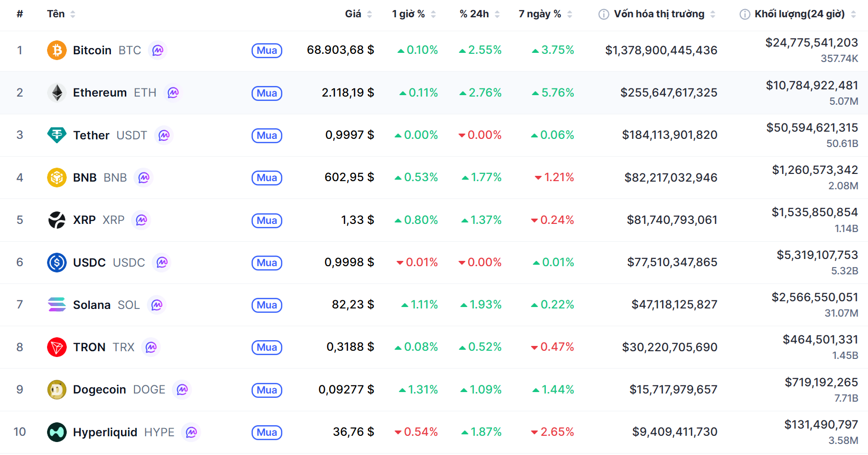Click the Mua button for USDC
Screen dimensions: 868x455
267,263
